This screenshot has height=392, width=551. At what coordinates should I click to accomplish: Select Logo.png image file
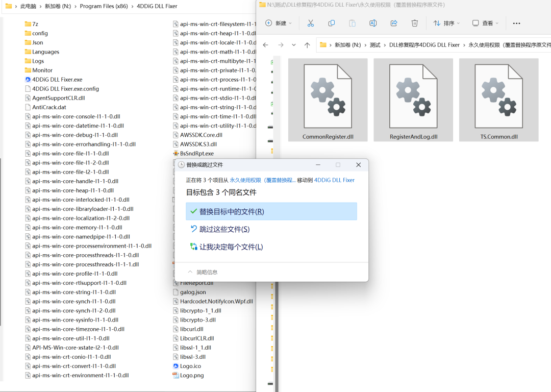(188, 375)
